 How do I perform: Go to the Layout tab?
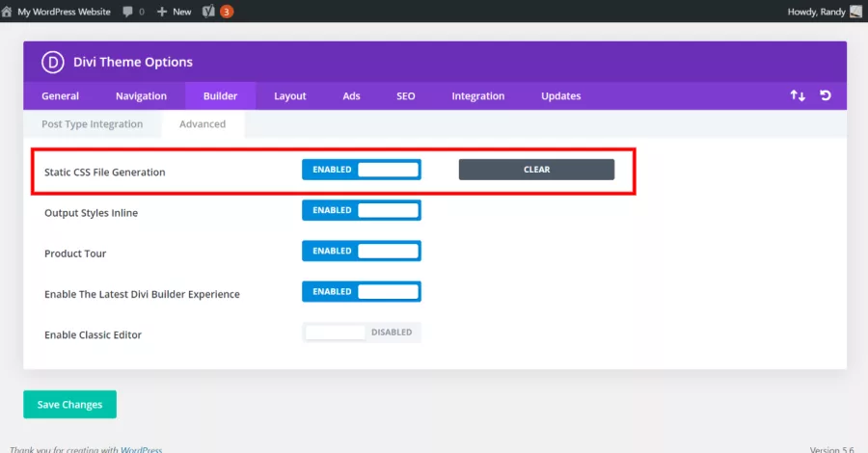pyautogui.click(x=290, y=95)
